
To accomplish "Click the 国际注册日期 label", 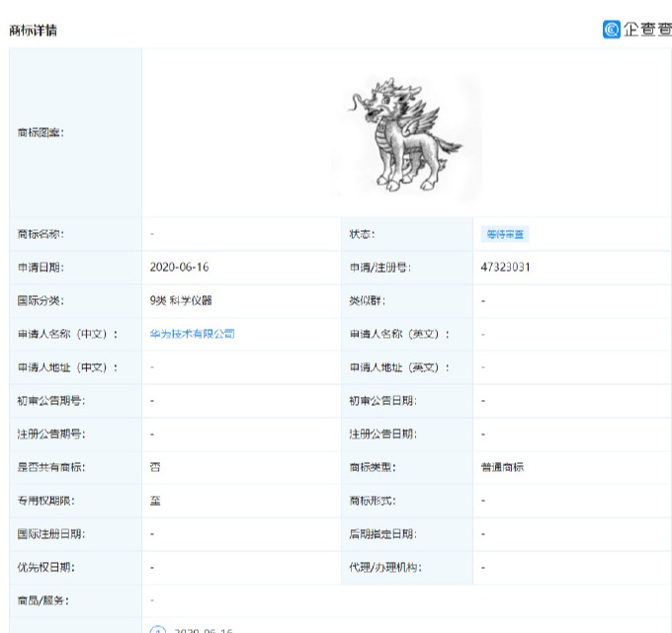I will click(51, 534).
